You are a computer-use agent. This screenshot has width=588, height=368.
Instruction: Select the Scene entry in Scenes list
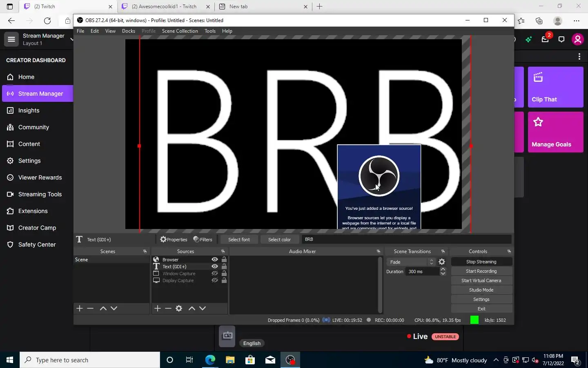coord(111,260)
